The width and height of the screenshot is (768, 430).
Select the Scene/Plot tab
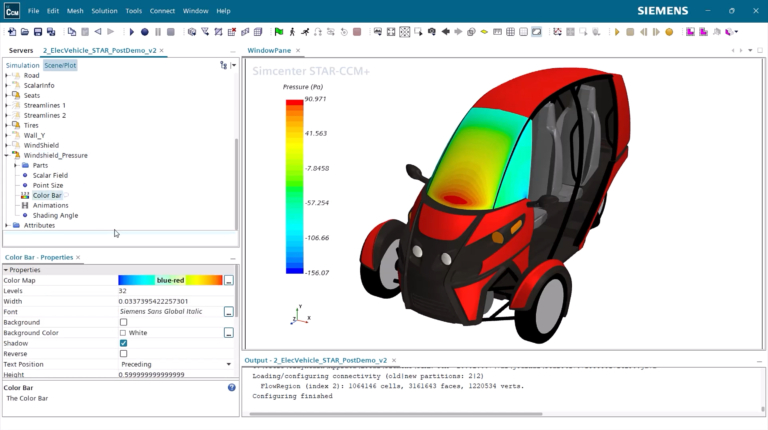click(60, 65)
